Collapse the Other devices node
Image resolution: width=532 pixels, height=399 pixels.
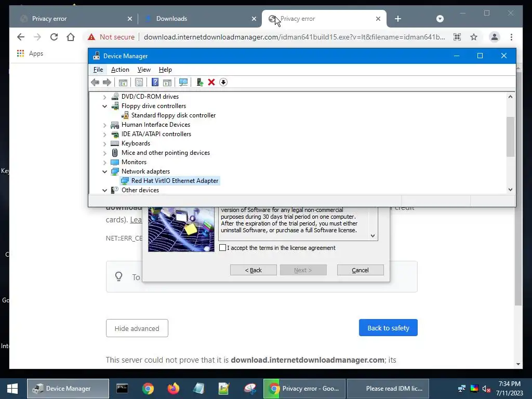(x=104, y=190)
